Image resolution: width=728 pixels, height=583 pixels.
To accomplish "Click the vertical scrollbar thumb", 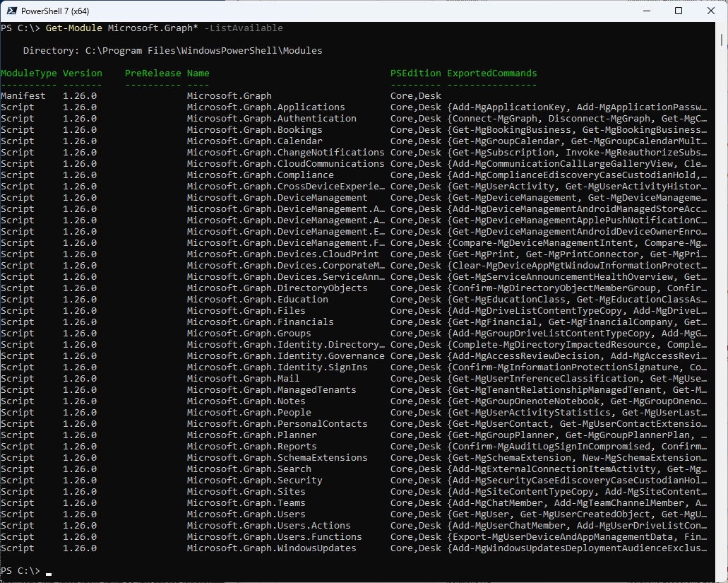I will tap(722, 40).
